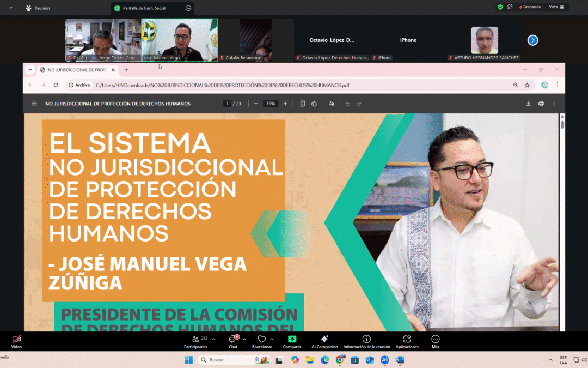The image size is (588, 368).
Task: Open AI Companion in the Zoom toolbar
Action: pos(324,341)
